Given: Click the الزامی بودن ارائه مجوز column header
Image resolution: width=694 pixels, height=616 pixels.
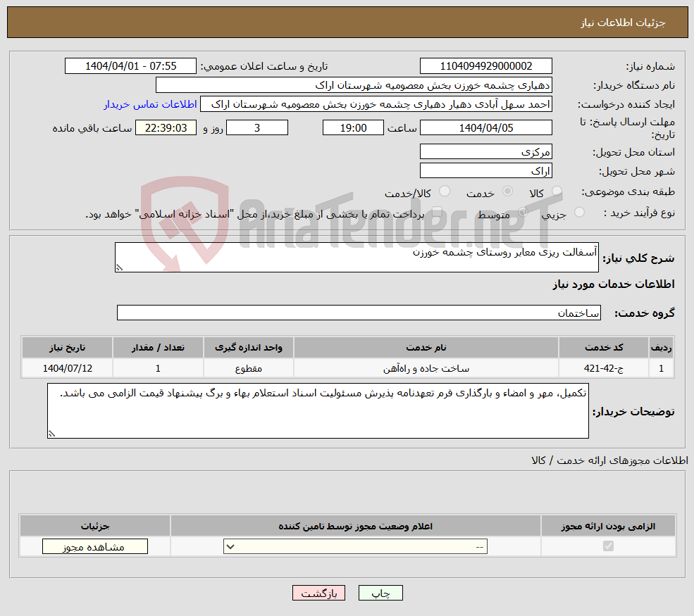Looking at the screenshot, I should 608,526.
